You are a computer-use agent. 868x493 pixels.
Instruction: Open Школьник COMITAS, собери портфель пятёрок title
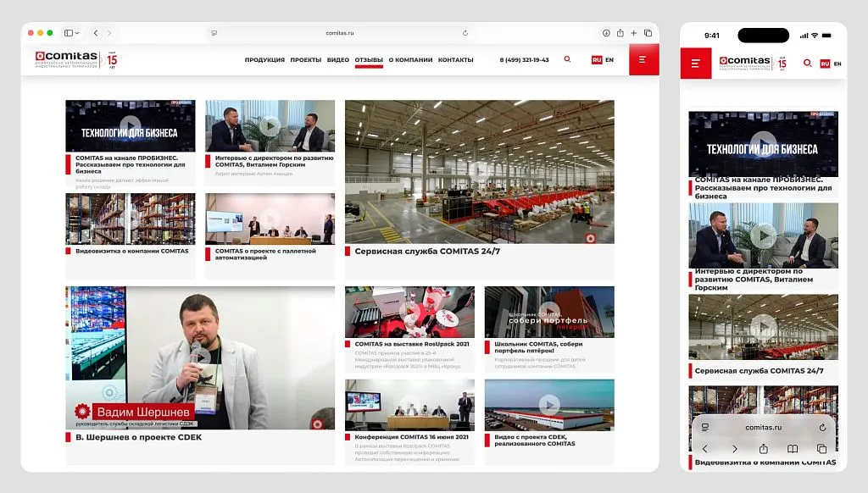click(x=538, y=347)
